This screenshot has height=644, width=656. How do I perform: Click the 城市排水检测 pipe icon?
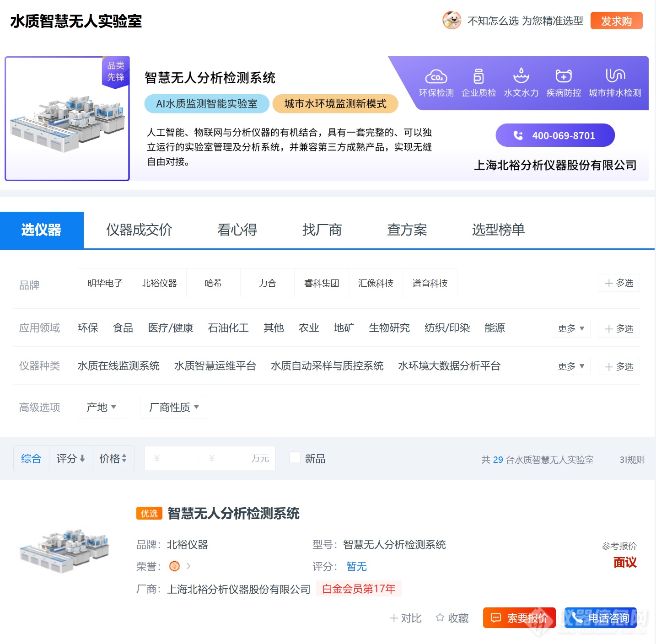[x=615, y=75]
